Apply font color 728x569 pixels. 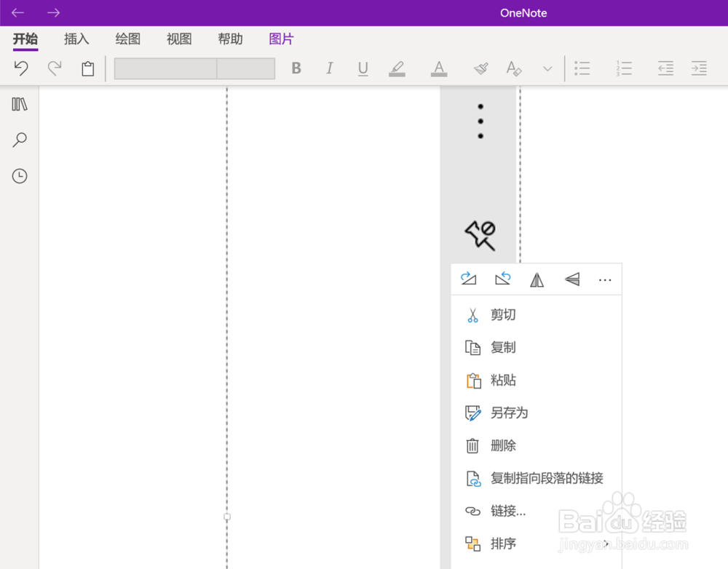(439, 68)
